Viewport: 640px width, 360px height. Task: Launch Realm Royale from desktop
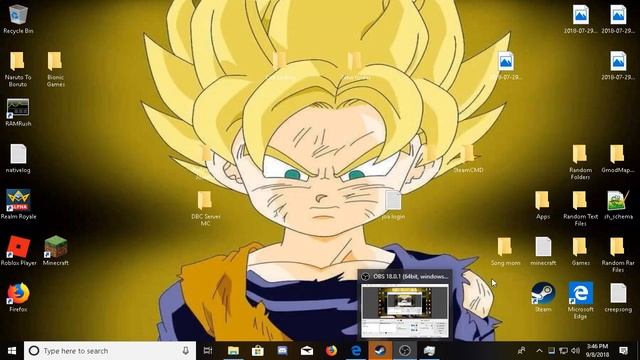18,204
